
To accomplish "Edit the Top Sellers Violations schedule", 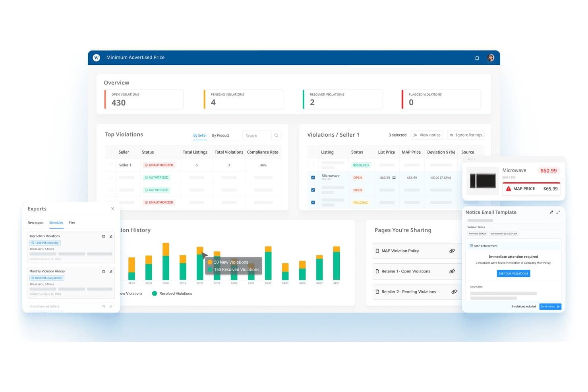I will pyautogui.click(x=111, y=236).
